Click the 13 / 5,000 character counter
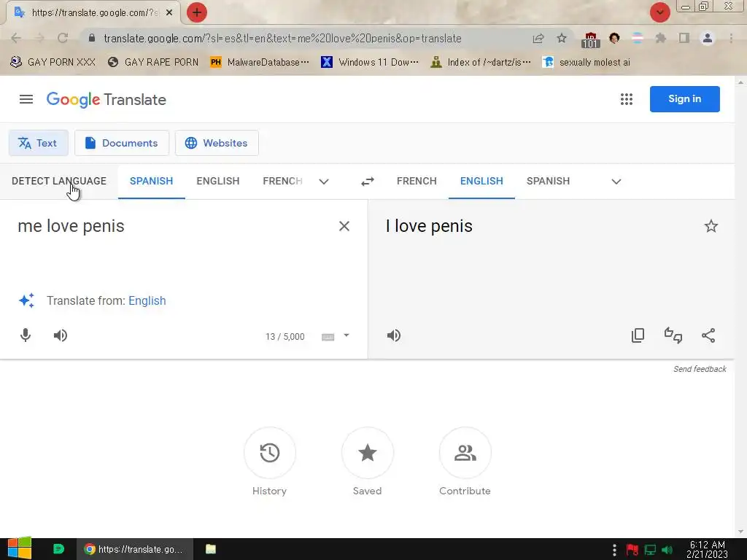The width and height of the screenshot is (747, 560). (285, 337)
